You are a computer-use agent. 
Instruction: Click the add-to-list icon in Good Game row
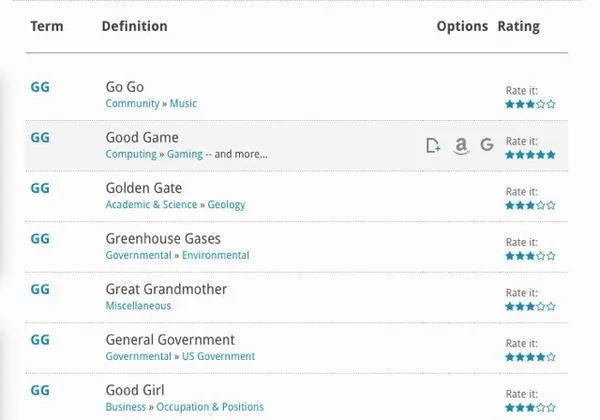tap(433, 146)
